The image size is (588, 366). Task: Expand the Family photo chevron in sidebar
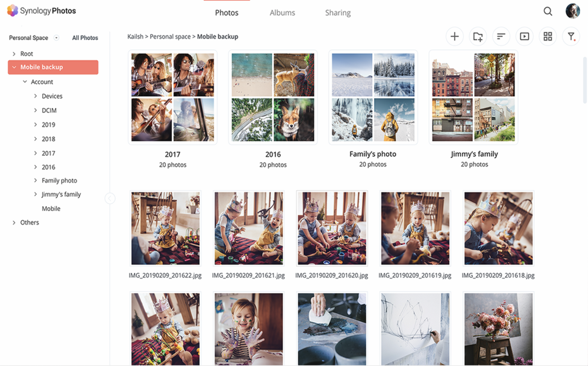click(x=35, y=180)
